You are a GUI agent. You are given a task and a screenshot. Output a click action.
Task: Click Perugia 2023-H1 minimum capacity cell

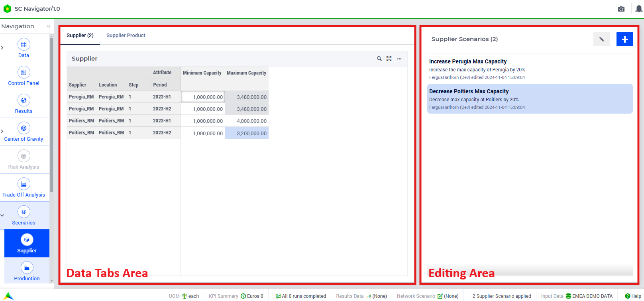pyautogui.click(x=202, y=97)
